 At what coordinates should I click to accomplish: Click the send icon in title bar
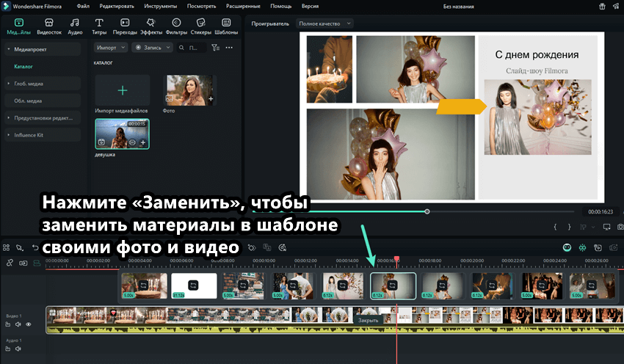pos(616,6)
